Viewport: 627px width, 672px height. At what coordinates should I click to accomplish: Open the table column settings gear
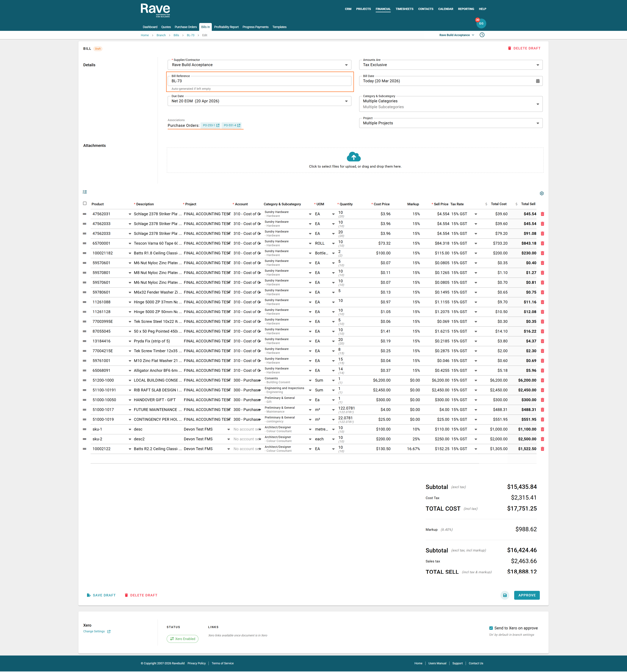point(541,193)
